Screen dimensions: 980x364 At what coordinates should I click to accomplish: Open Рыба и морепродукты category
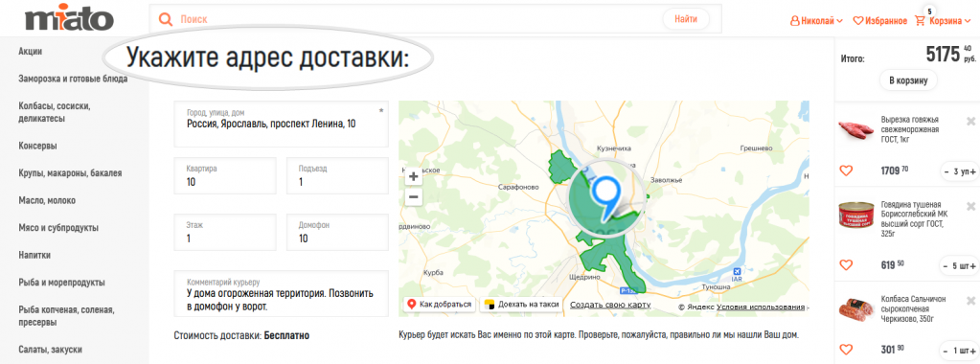(x=62, y=282)
